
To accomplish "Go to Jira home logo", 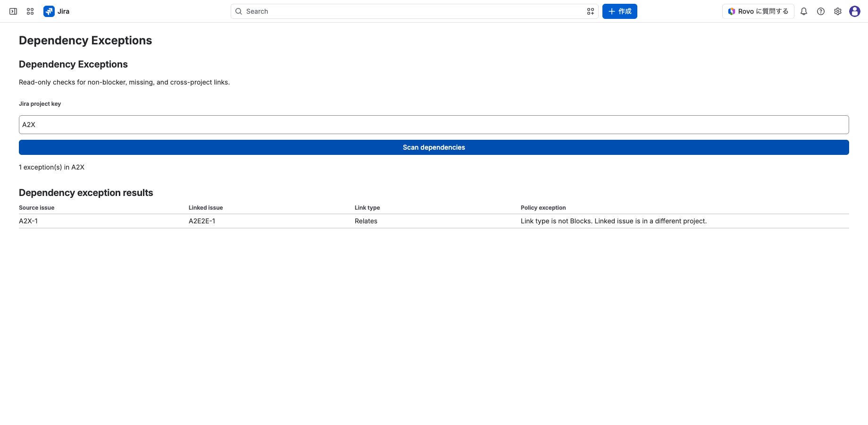I will pos(57,11).
